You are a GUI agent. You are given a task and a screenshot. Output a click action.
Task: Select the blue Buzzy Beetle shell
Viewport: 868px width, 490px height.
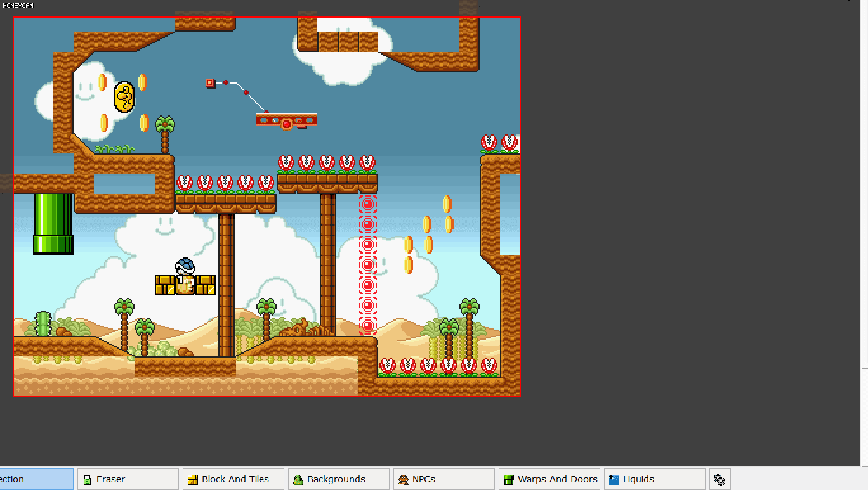pyautogui.click(x=185, y=266)
